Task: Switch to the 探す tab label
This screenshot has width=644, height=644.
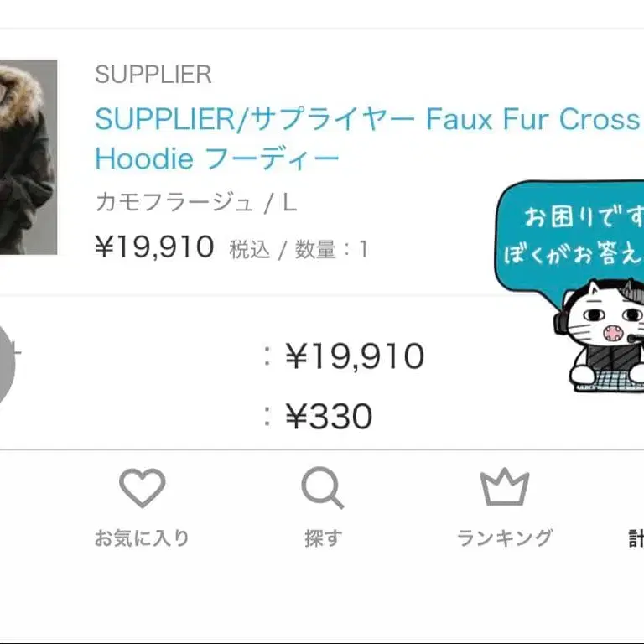Action: 323,538
